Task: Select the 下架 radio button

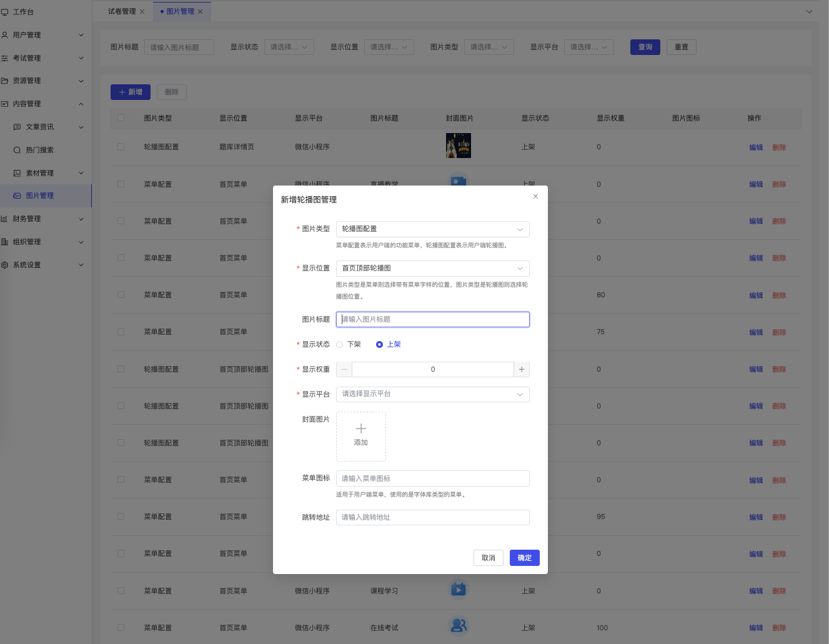Action: click(340, 344)
